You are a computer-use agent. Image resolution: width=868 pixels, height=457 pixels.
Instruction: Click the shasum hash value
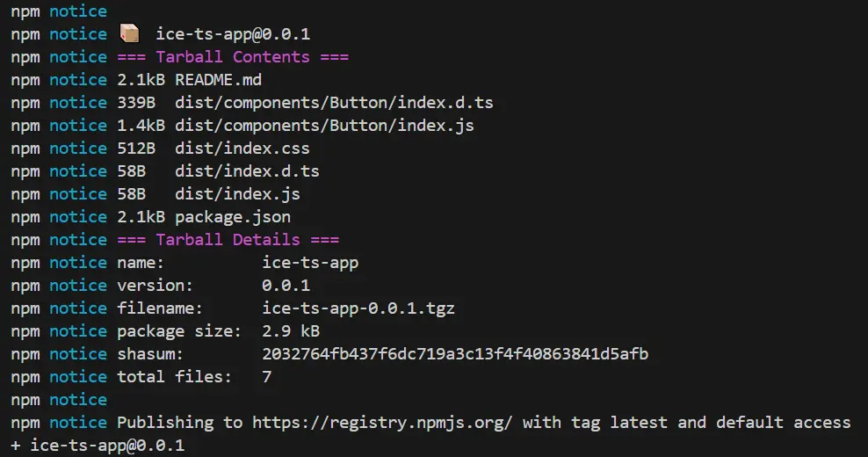coord(455,354)
